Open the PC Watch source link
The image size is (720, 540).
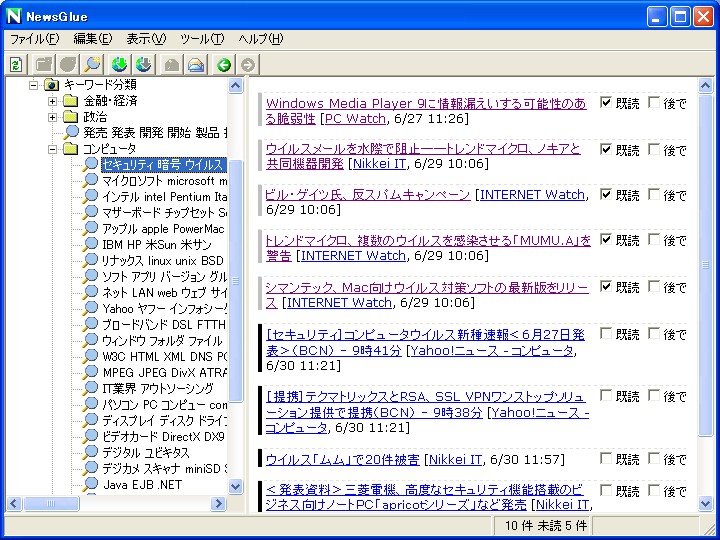pos(355,119)
